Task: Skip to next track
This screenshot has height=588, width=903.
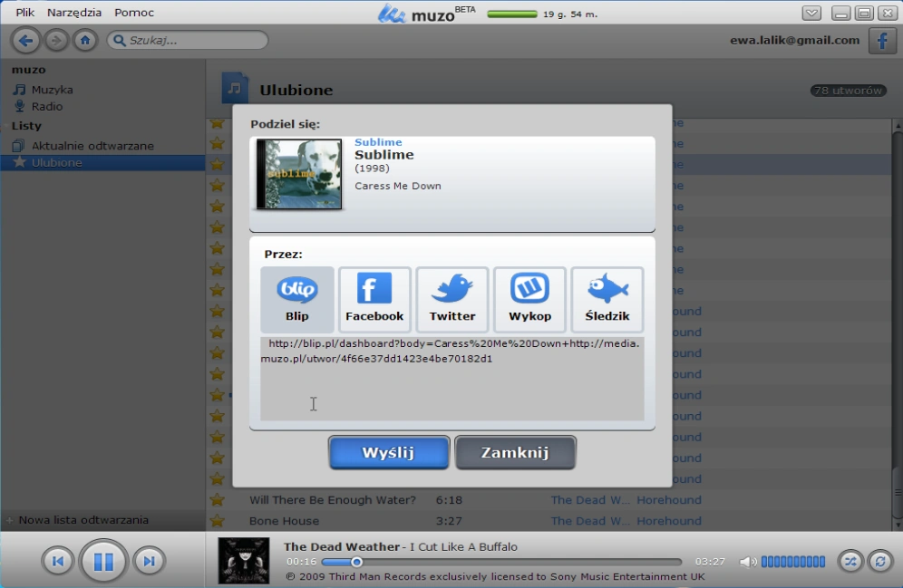Action: [x=149, y=561]
